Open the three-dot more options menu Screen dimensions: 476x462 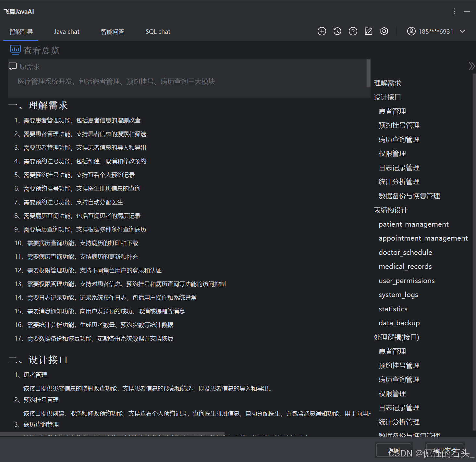[454, 11]
